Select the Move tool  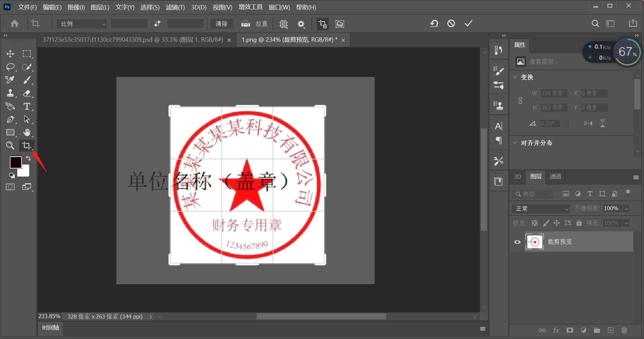click(10, 54)
